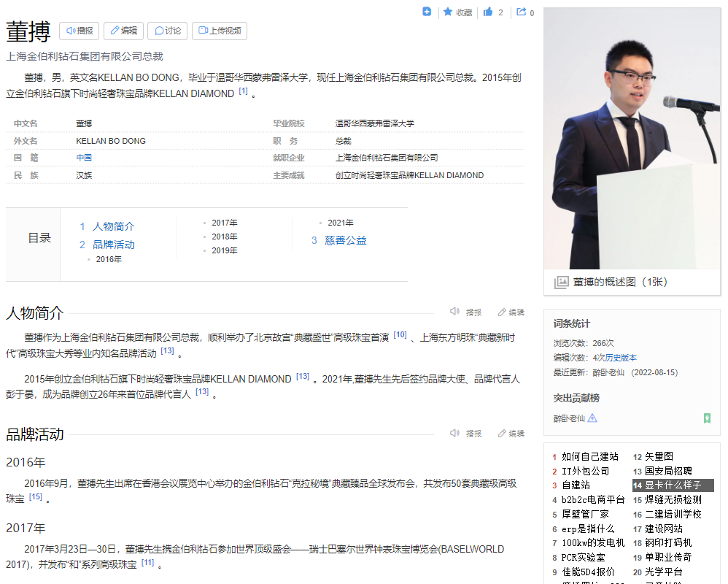Click the green bookmark icon beside contributor

[x=707, y=418]
